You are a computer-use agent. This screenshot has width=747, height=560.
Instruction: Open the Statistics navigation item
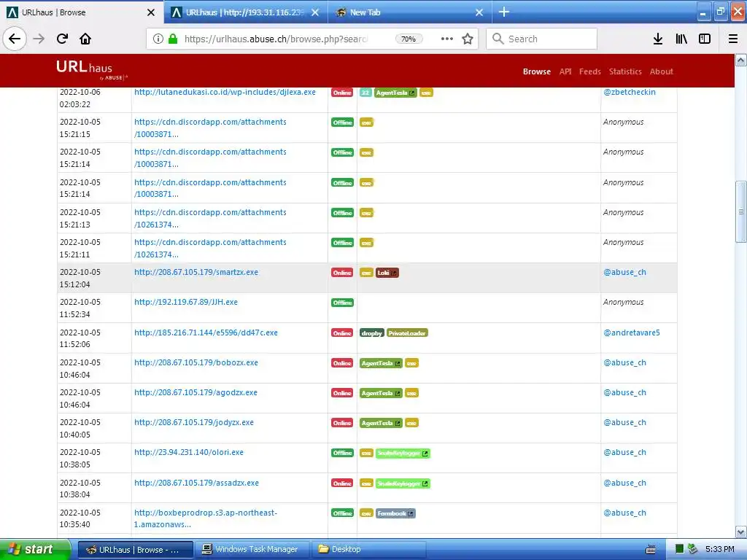(625, 71)
